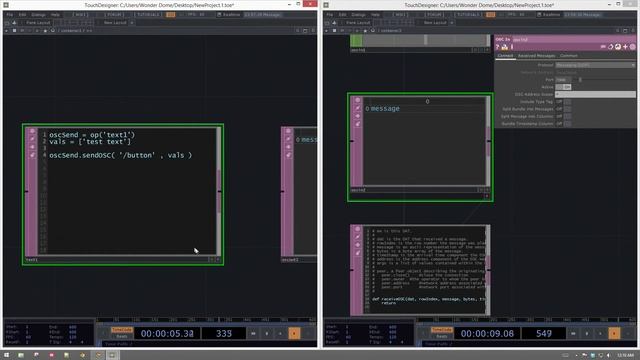Toggle Realtime flag in left window

tap(229, 15)
